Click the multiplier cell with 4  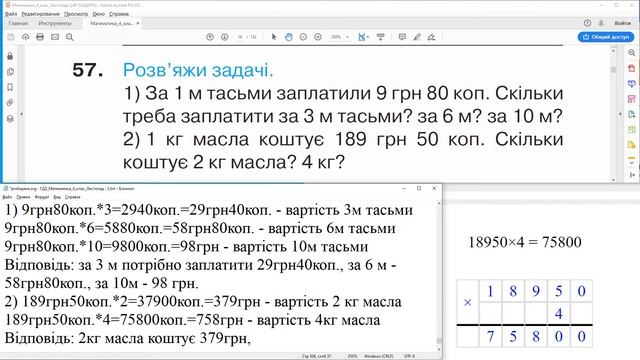pyautogui.click(x=559, y=313)
